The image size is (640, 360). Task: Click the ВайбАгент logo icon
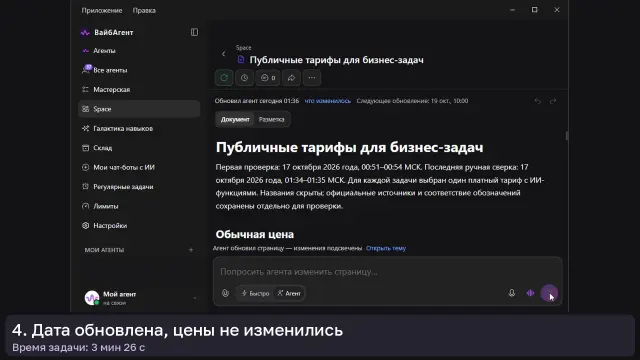coord(85,32)
